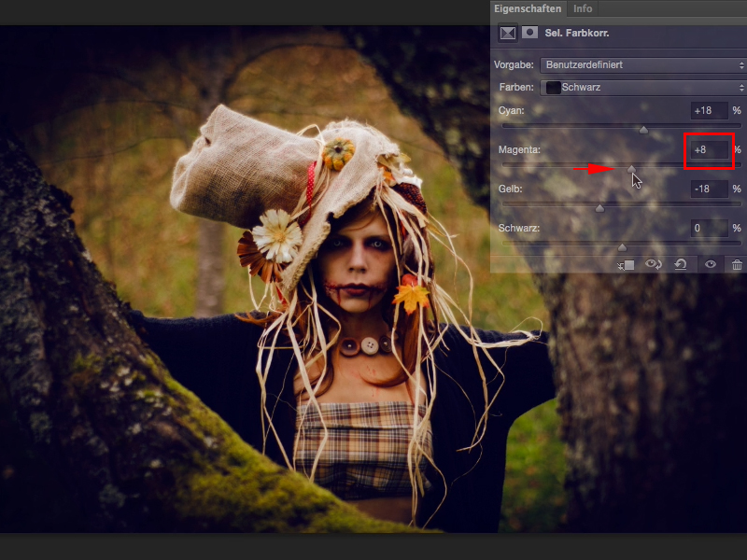
Task: Switch to the Info tab
Action: coord(582,8)
